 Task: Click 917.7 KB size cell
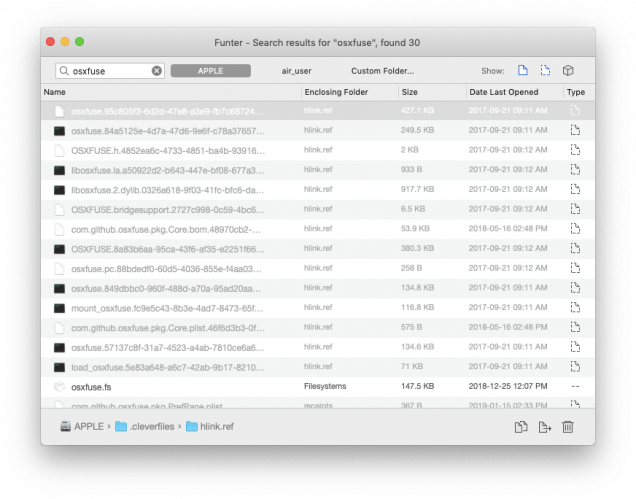417,189
